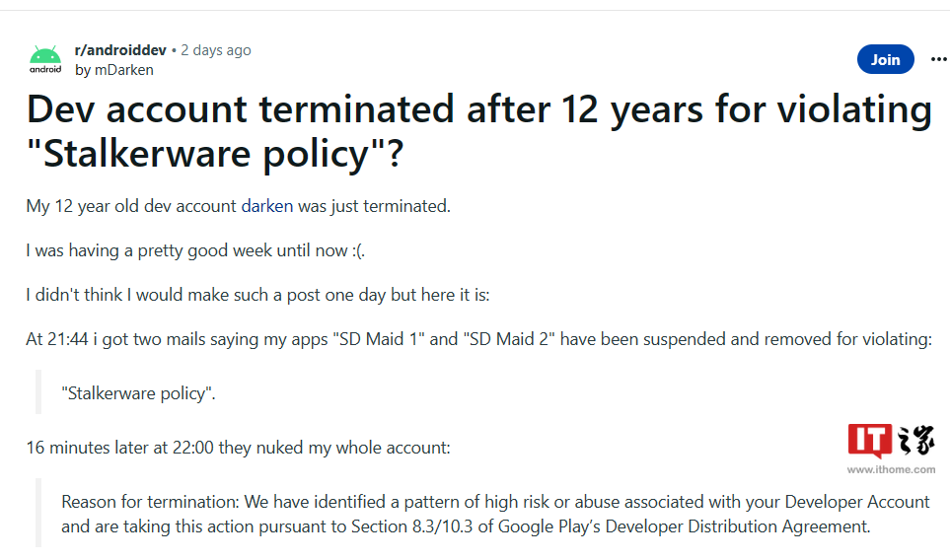Select the quoted "Stalkerware policy" block

click(138, 393)
